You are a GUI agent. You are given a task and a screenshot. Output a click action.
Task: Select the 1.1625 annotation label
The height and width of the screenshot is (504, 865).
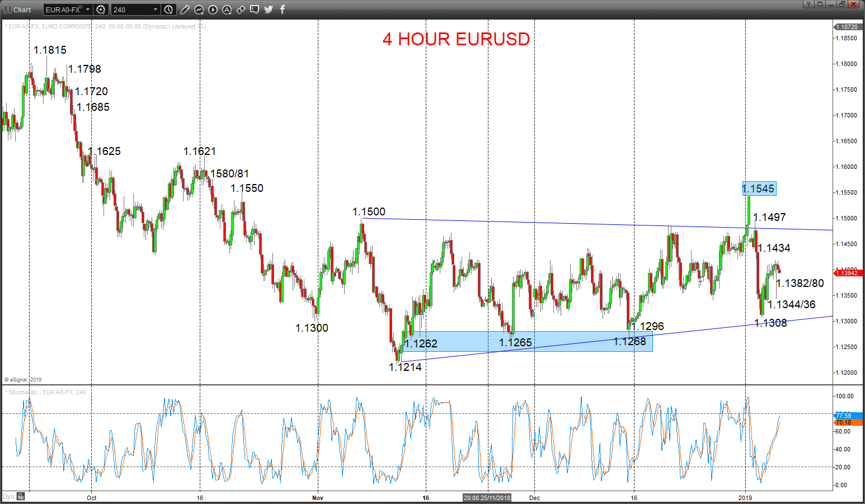click(104, 151)
